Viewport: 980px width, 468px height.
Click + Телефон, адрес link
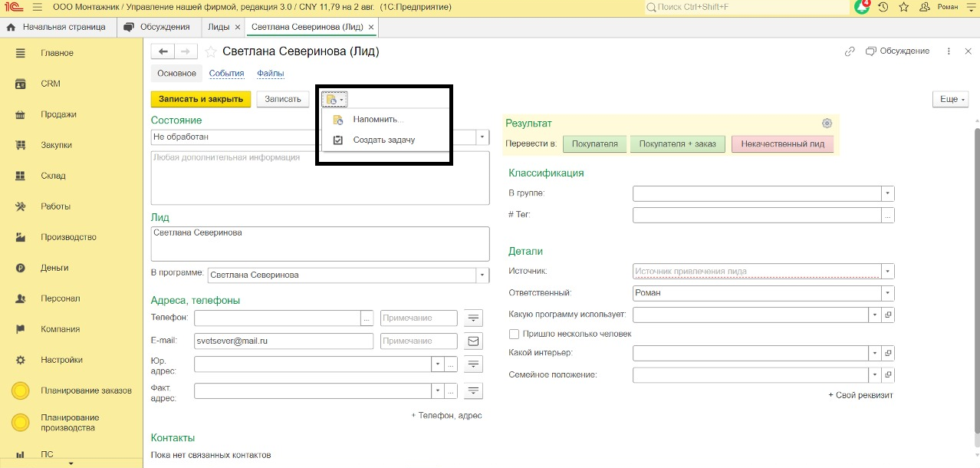click(446, 415)
